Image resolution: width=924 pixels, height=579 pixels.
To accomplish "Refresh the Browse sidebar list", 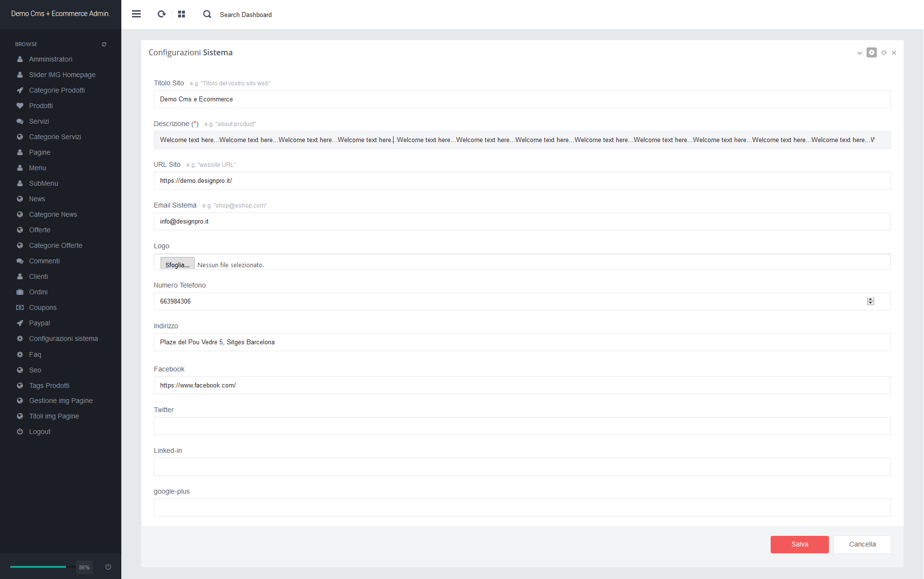I will [104, 44].
